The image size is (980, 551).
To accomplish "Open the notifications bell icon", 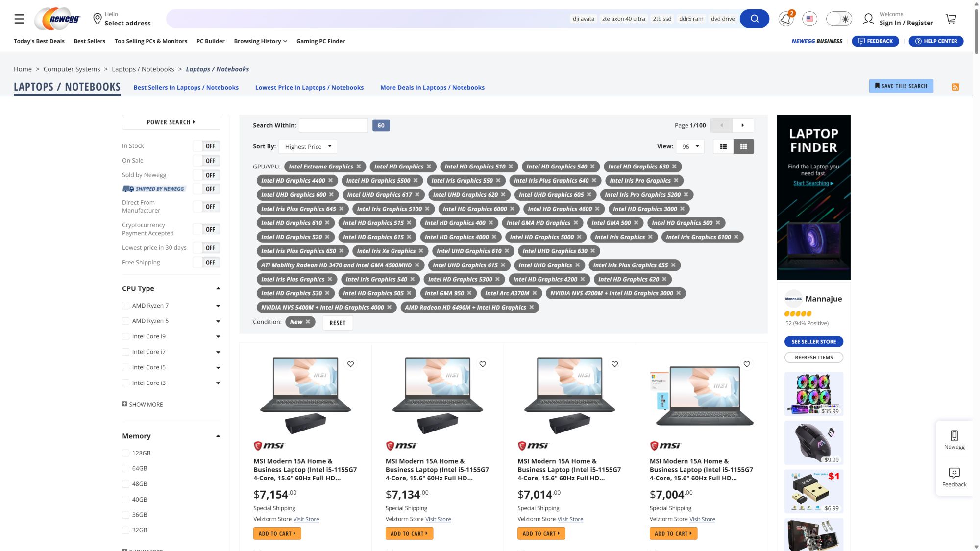I will (785, 19).
